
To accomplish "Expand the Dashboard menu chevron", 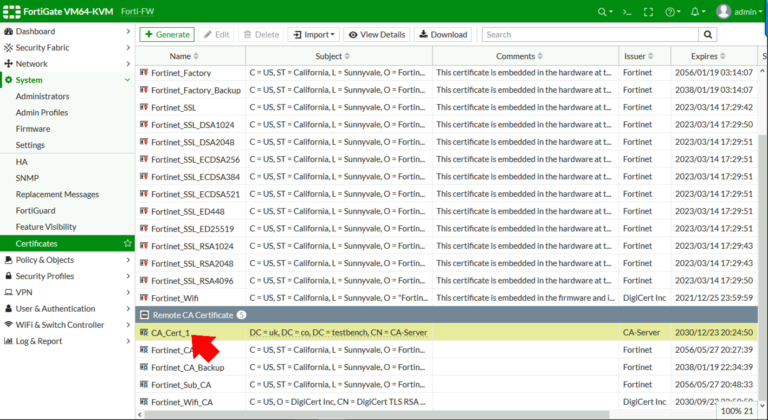I will click(128, 31).
